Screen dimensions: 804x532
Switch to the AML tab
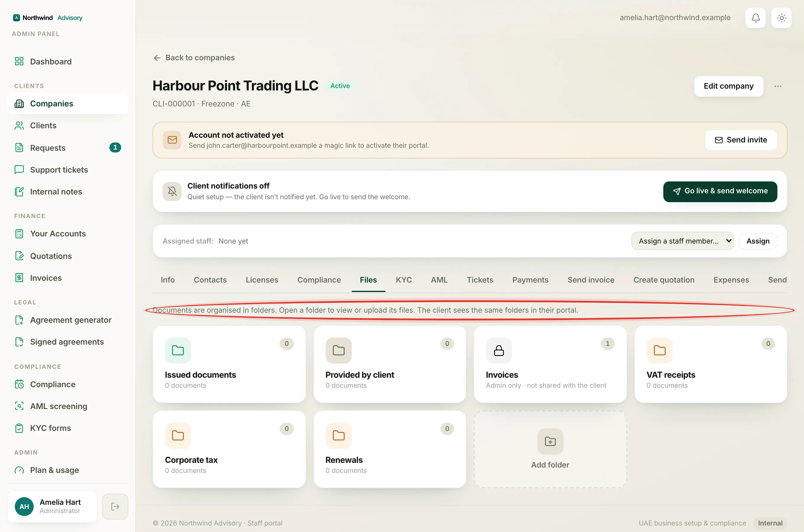(x=439, y=280)
